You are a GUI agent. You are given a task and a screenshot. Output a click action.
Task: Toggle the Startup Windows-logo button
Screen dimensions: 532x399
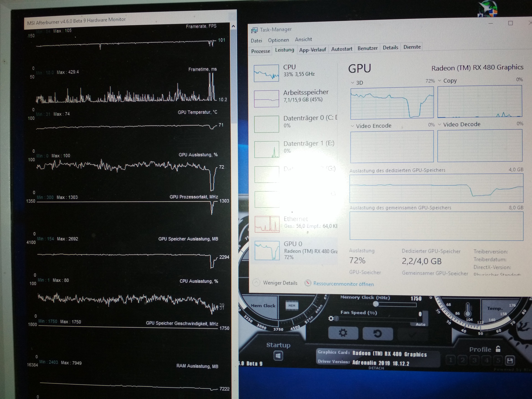click(x=278, y=356)
